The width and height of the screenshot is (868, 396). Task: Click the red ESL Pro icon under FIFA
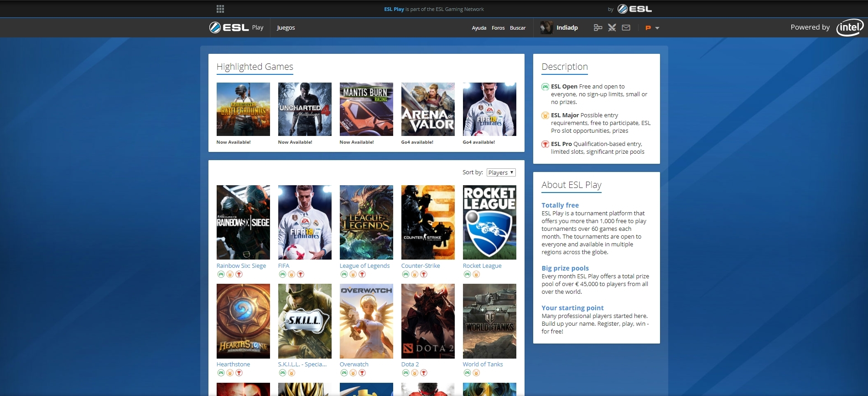pos(300,274)
